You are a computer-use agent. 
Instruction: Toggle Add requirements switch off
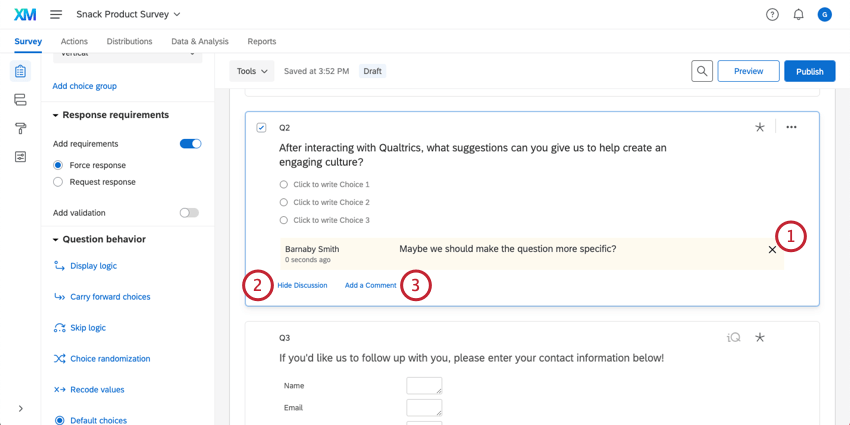190,144
